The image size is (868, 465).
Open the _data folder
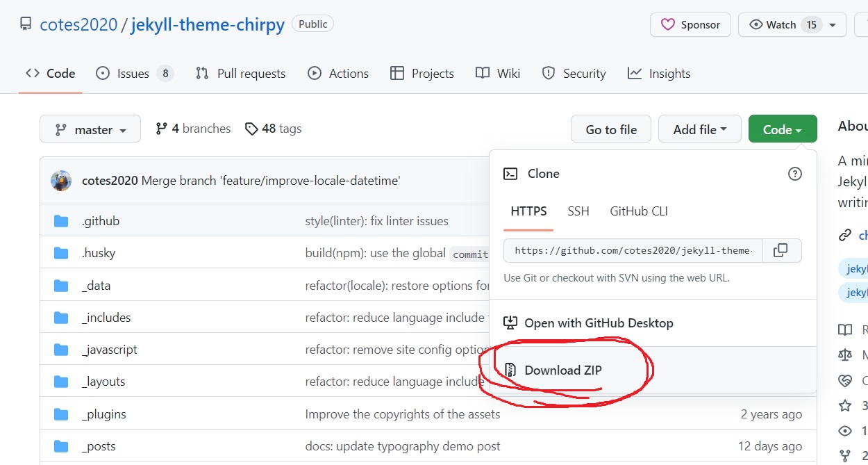(97, 286)
